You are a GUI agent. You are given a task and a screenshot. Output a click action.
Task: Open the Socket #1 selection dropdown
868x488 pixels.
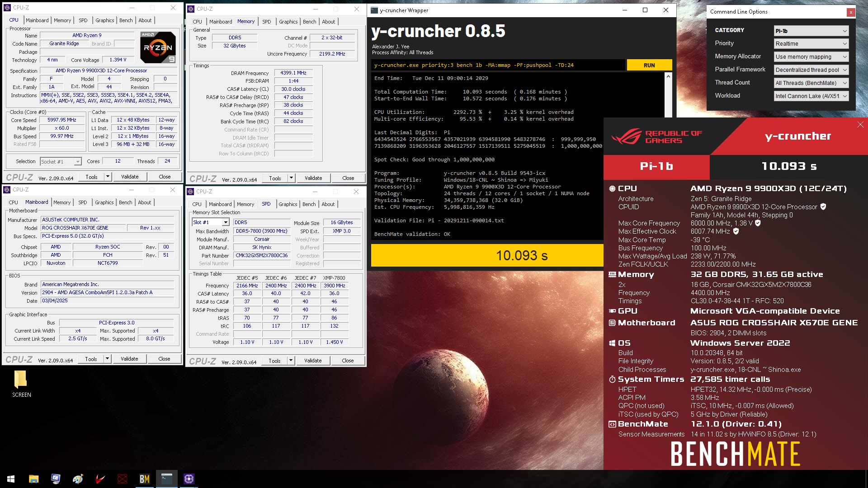[61, 161]
